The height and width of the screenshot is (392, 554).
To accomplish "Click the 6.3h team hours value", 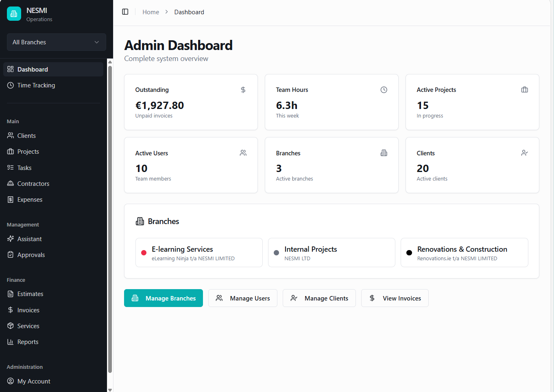I will pos(287,106).
